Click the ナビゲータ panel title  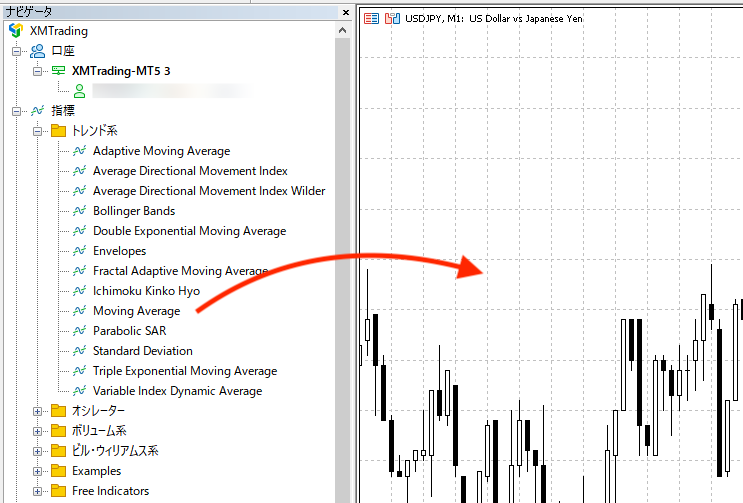pyautogui.click(x=29, y=11)
